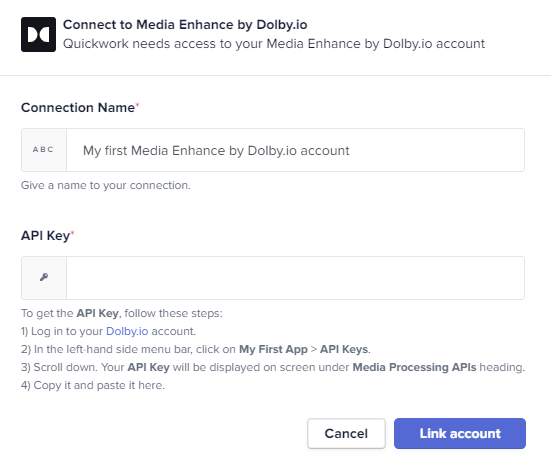Click the key icon beside API Key field
Screen dimensions: 551x456
[x=44, y=278]
